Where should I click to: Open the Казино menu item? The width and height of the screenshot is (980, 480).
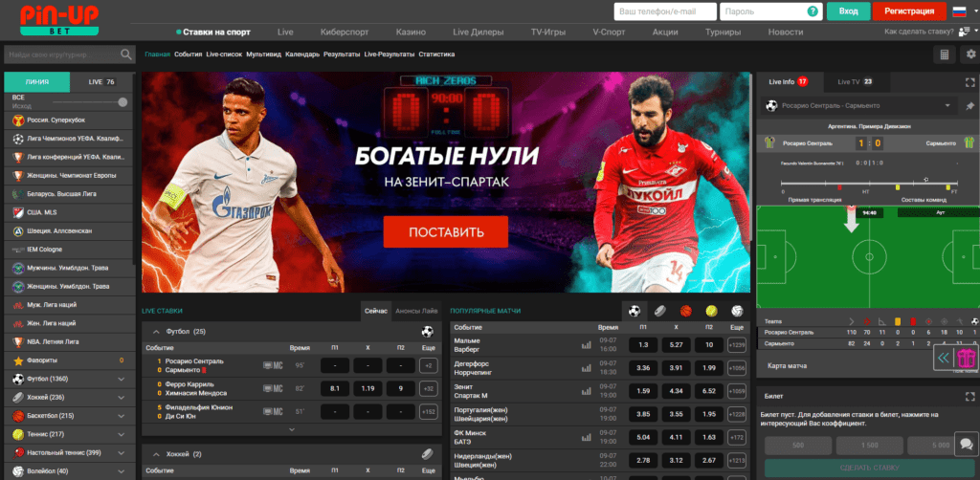411,32
